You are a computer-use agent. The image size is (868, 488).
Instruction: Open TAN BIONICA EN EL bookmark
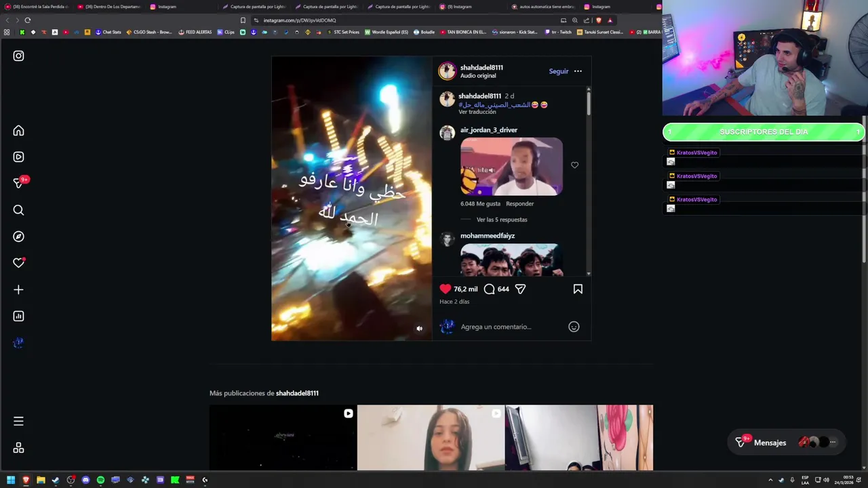[464, 32]
